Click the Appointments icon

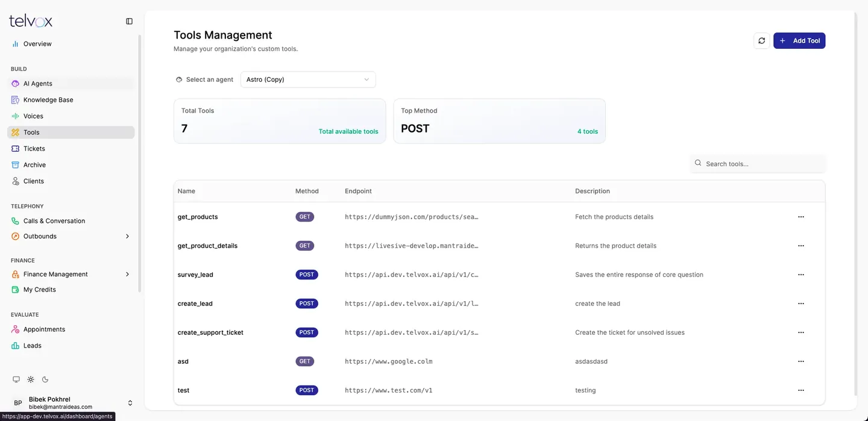(x=16, y=329)
